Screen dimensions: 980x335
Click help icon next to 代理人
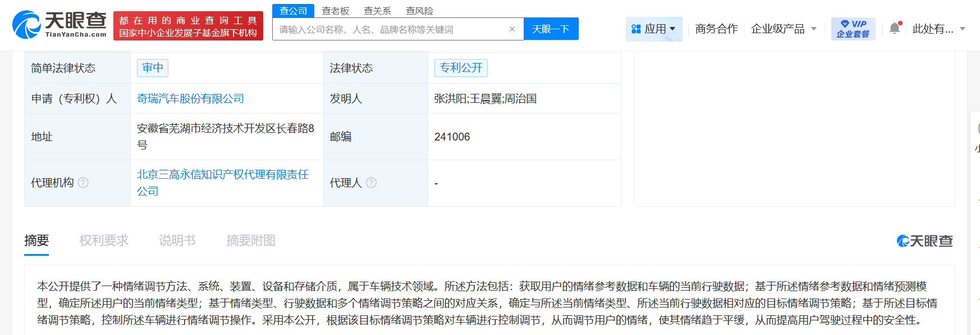(371, 183)
